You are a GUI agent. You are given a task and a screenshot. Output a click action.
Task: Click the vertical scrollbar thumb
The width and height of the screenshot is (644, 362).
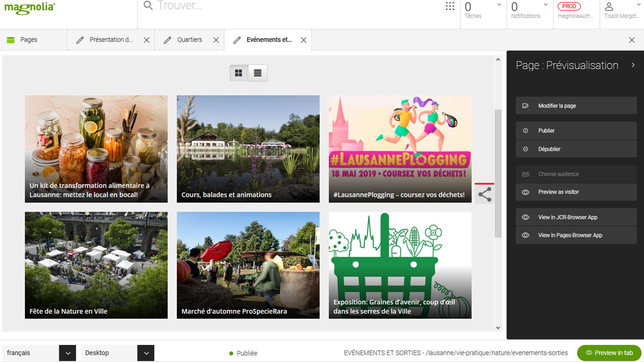(498, 174)
